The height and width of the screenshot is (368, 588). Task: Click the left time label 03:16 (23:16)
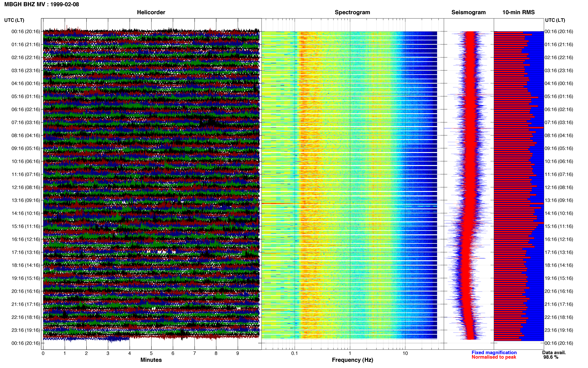tap(26, 71)
